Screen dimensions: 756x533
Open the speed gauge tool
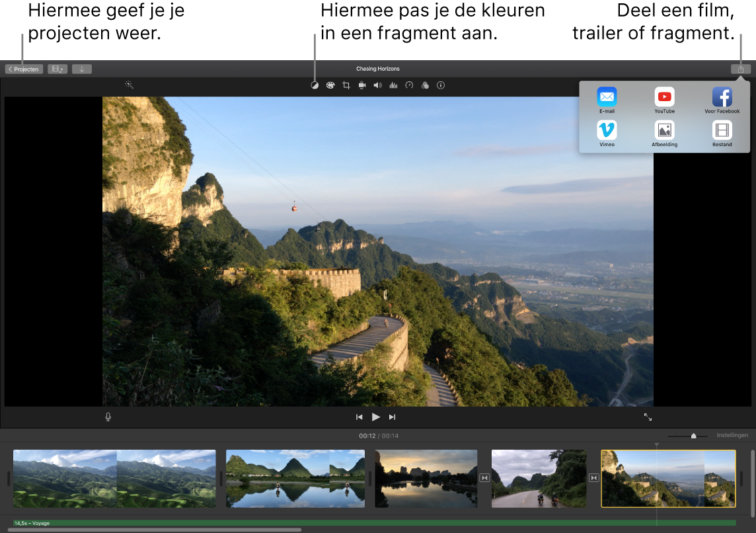click(x=409, y=85)
